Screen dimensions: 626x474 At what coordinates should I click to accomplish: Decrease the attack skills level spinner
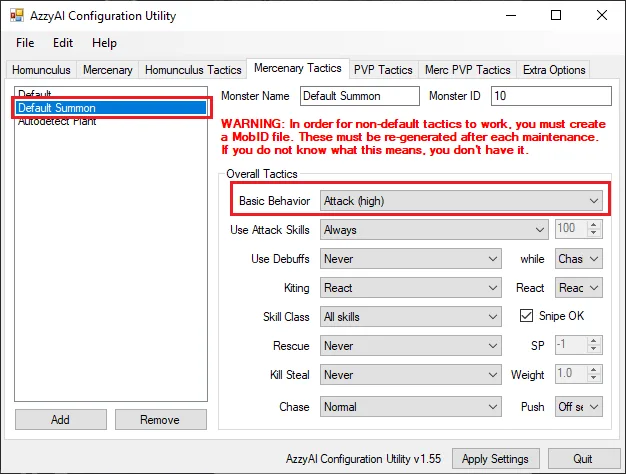[594, 233]
